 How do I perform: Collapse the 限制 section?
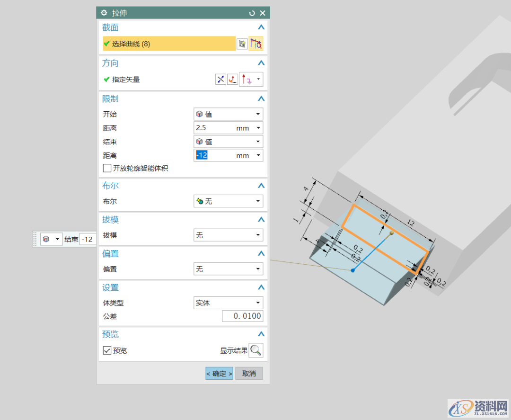(261, 98)
